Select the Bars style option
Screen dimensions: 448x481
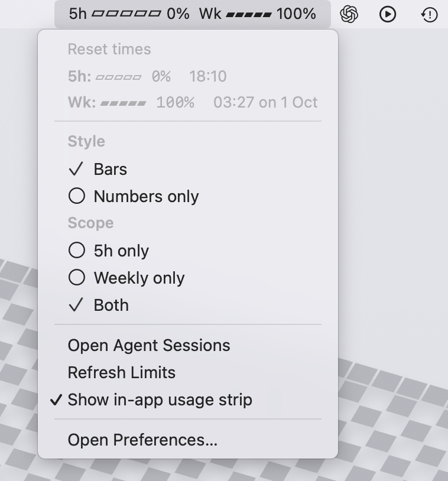[x=110, y=170]
